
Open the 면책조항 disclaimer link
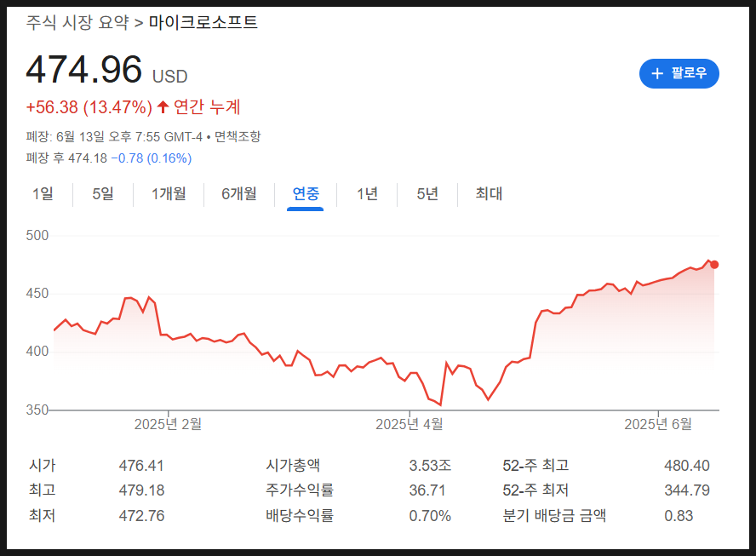coord(238,137)
